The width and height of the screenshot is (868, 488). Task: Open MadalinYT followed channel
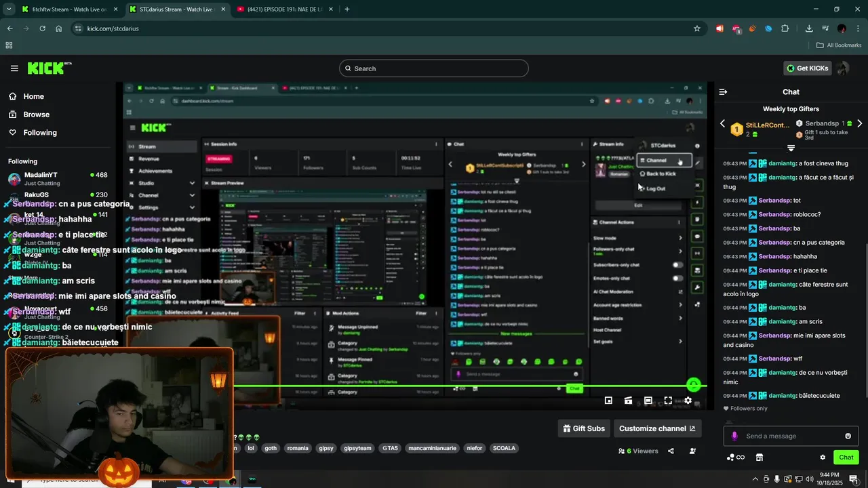tap(58, 179)
